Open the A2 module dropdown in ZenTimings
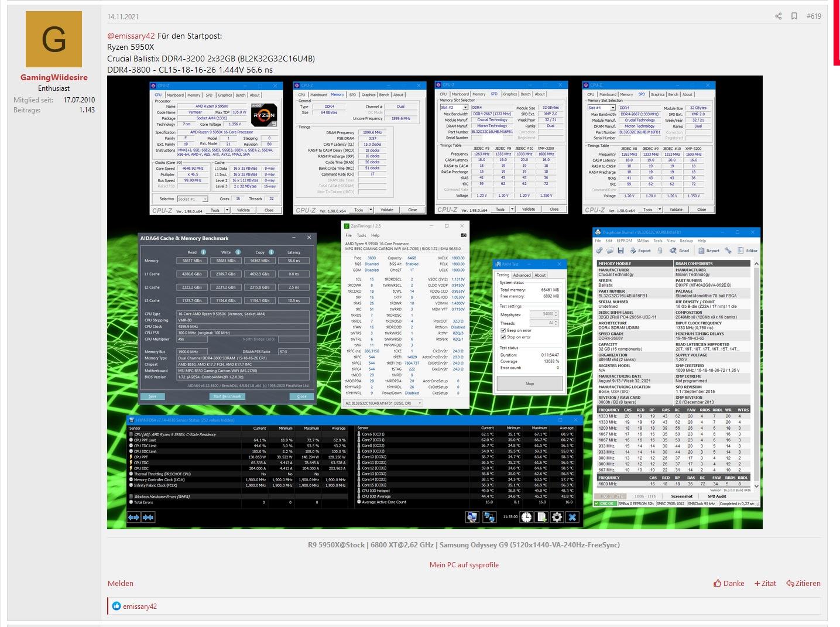 click(x=383, y=403)
